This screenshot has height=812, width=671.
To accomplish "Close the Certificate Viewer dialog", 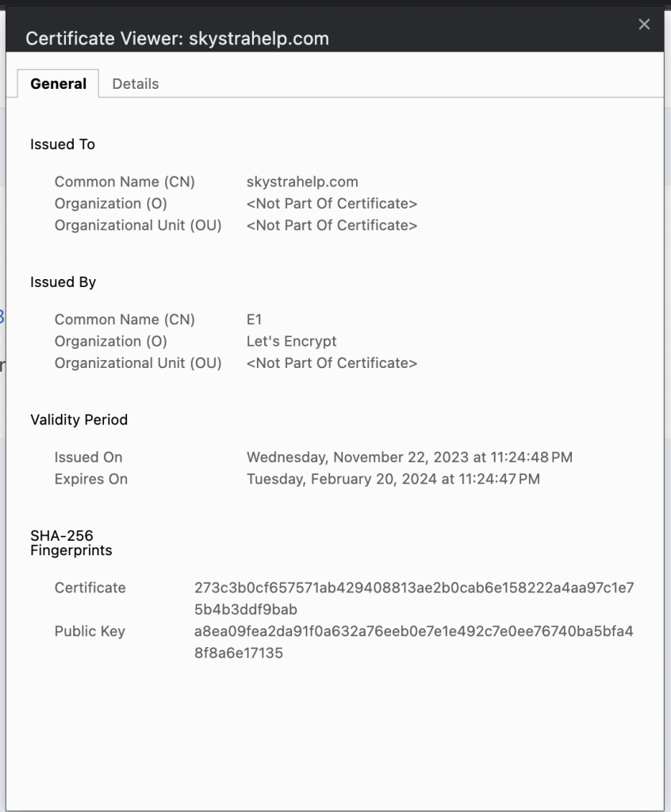I will point(644,25).
